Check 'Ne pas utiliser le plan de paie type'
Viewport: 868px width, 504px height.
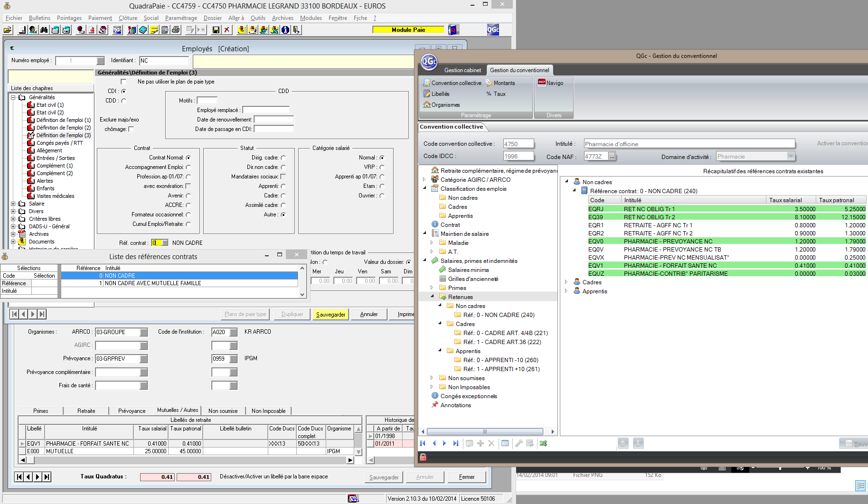[x=123, y=82]
